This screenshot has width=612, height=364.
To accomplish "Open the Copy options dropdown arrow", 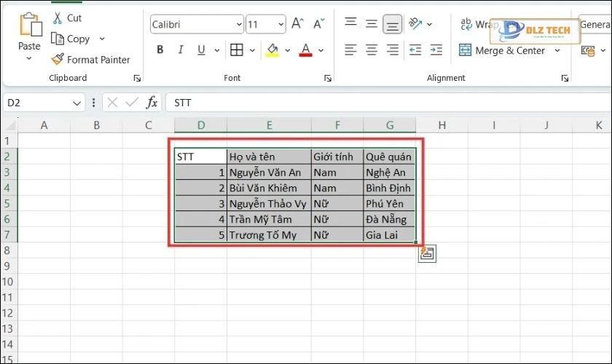I will (102, 39).
